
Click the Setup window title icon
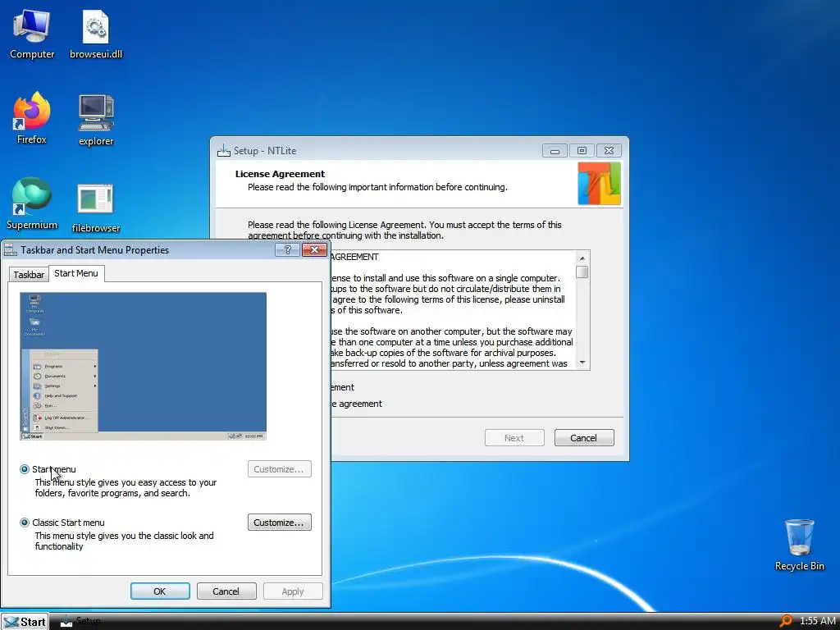click(223, 151)
